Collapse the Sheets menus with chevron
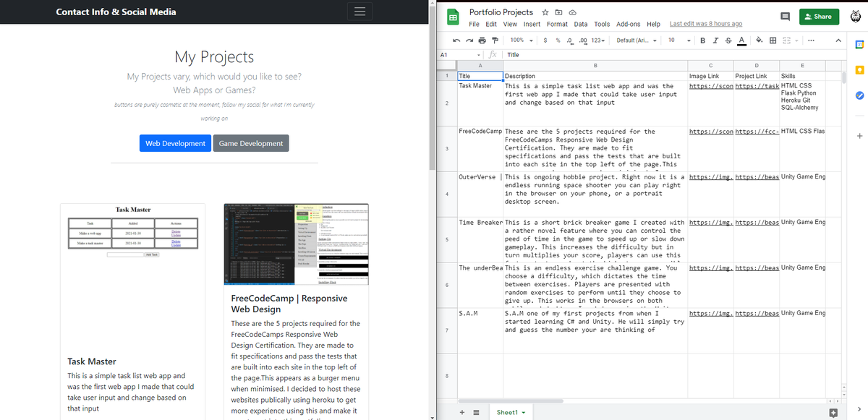Screen dimensions: 868x420 (x=838, y=40)
